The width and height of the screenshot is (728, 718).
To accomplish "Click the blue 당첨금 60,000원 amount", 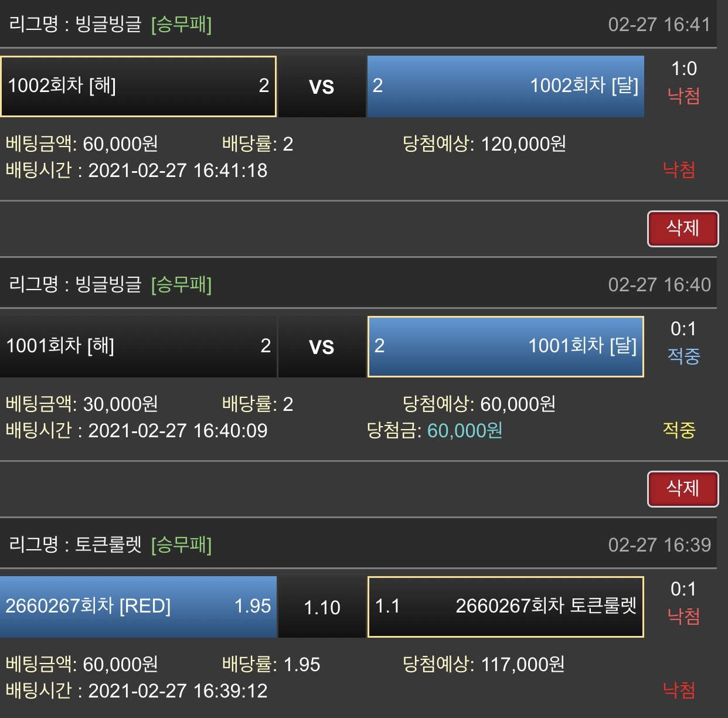I will (x=464, y=431).
